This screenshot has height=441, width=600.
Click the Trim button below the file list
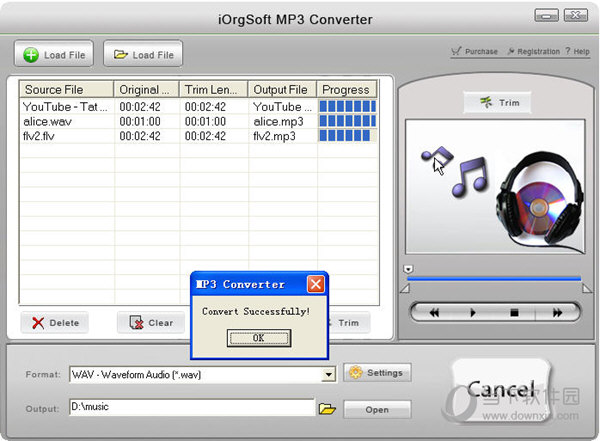348,323
